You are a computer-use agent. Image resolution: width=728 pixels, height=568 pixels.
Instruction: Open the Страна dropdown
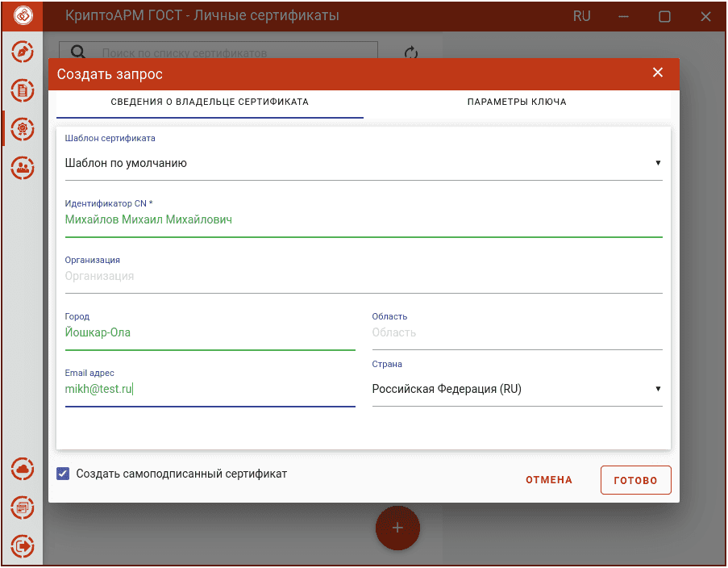click(518, 389)
